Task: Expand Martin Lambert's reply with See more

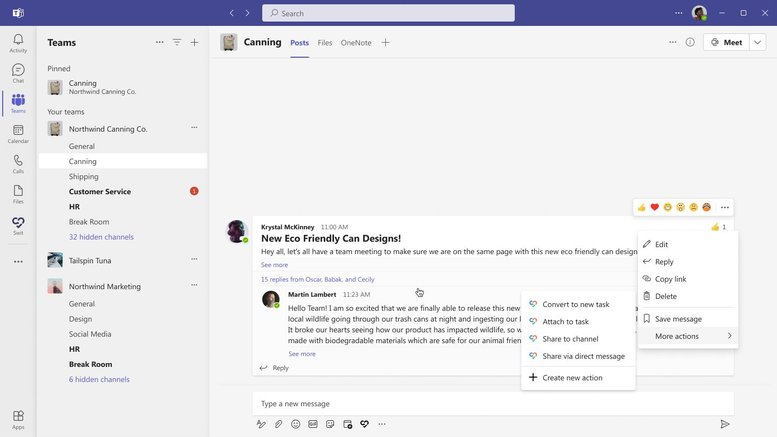Action: [x=302, y=354]
